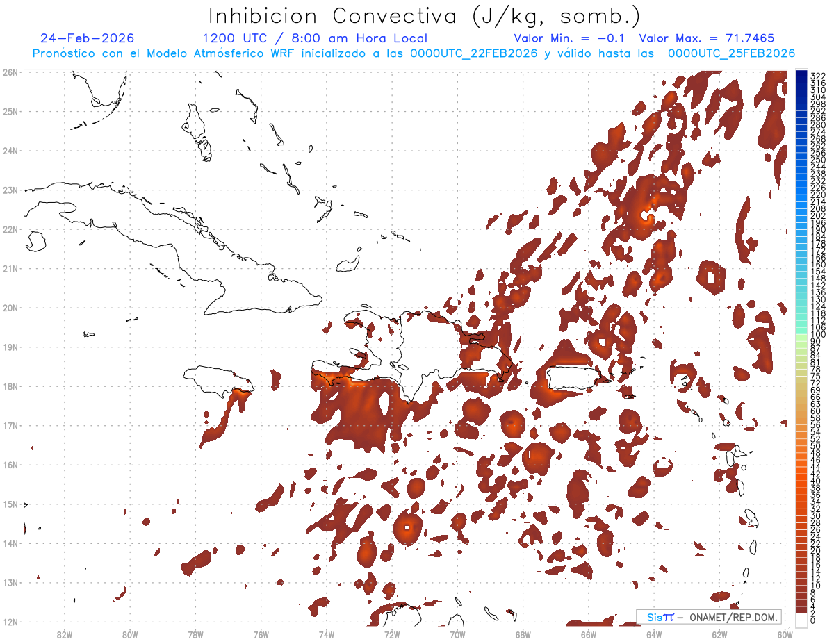Click the '26N' latitude label
The width and height of the screenshot is (834, 644).
10,72
